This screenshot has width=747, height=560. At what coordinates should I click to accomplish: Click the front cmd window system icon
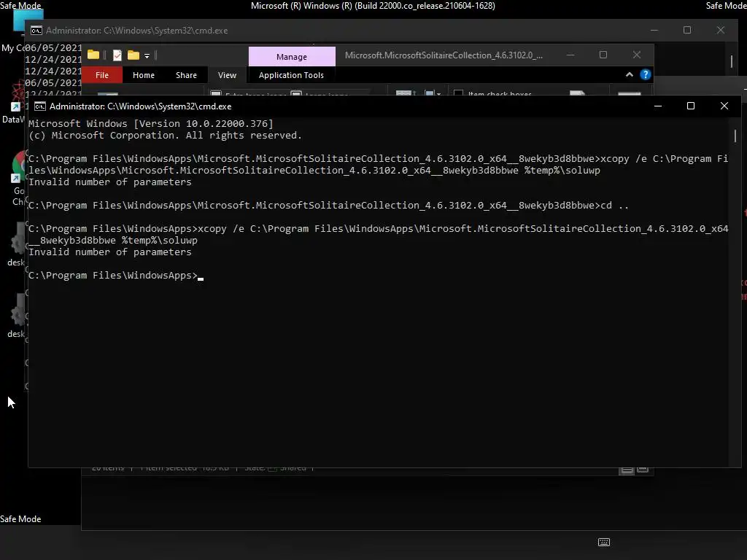coord(40,106)
